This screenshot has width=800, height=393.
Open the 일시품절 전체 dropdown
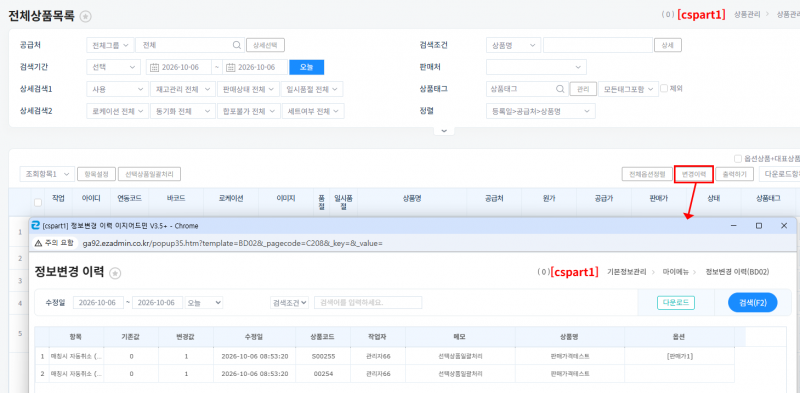[312, 89]
